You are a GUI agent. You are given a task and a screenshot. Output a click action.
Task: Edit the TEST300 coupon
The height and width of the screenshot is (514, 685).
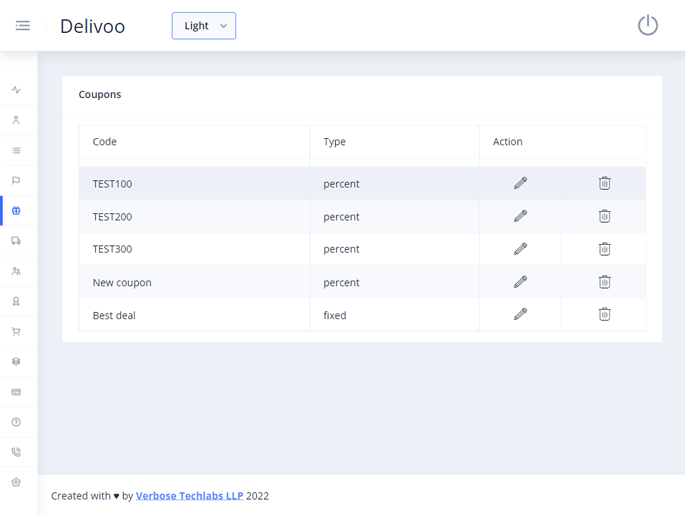(x=520, y=249)
